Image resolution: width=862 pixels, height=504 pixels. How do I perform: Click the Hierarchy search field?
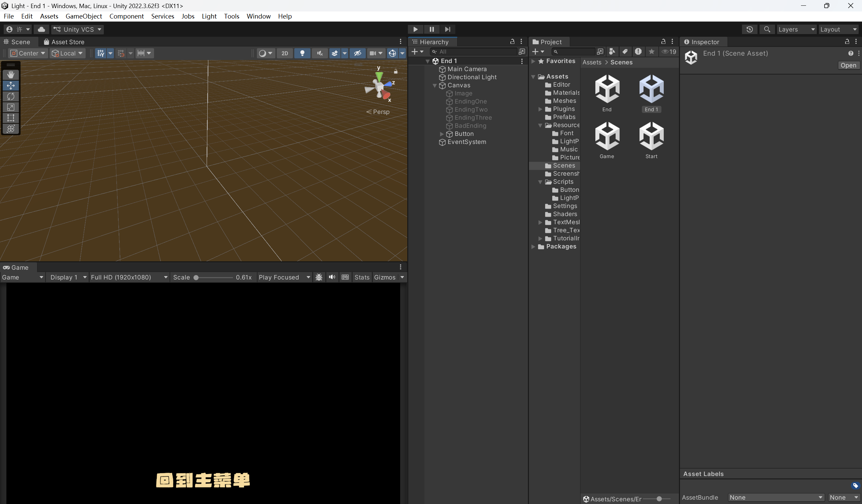pyautogui.click(x=473, y=52)
